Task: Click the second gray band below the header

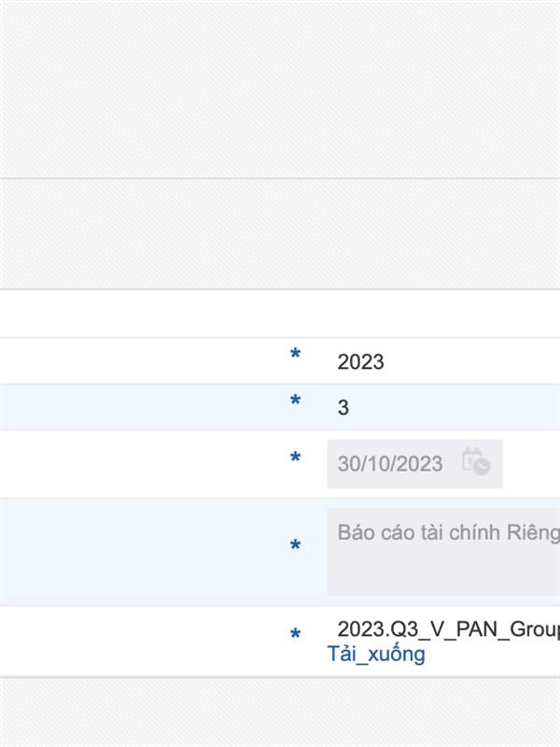Action: click(280, 234)
